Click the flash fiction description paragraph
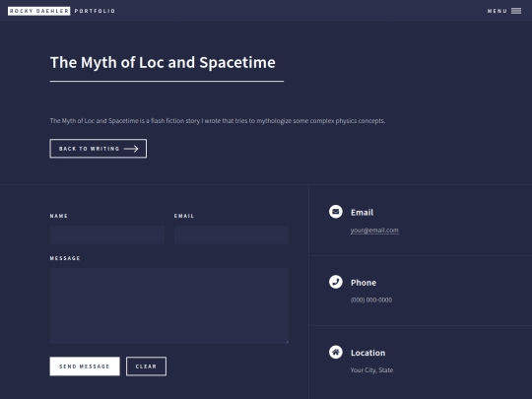This screenshot has width=532, height=399. tap(218, 121)
